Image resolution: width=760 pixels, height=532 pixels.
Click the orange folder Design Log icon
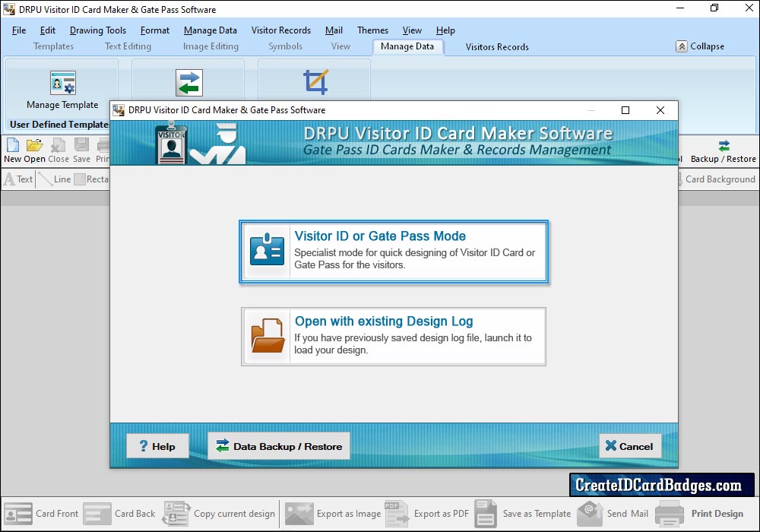coord(268,335)
